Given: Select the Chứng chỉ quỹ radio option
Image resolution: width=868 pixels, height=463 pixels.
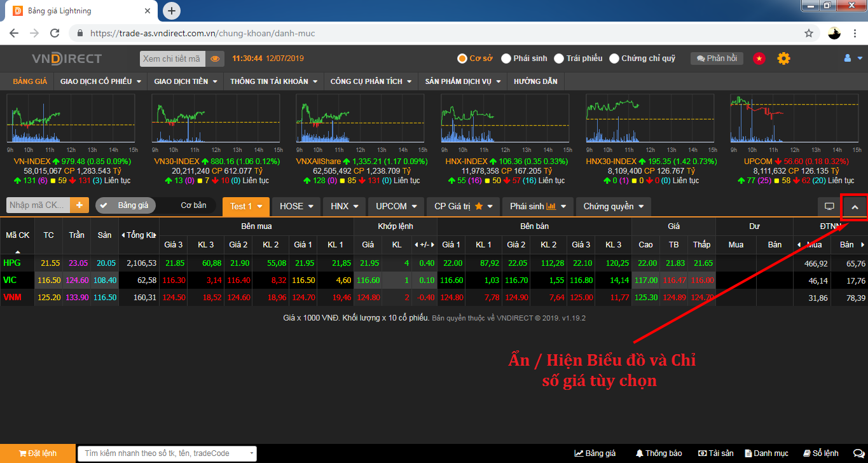Looking at the screenshot, I should 642,59.
